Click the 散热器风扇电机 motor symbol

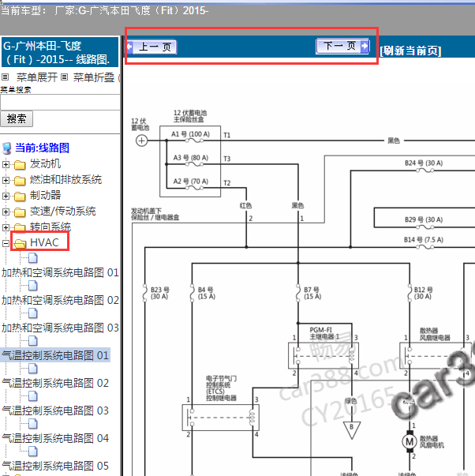point(410,442)
